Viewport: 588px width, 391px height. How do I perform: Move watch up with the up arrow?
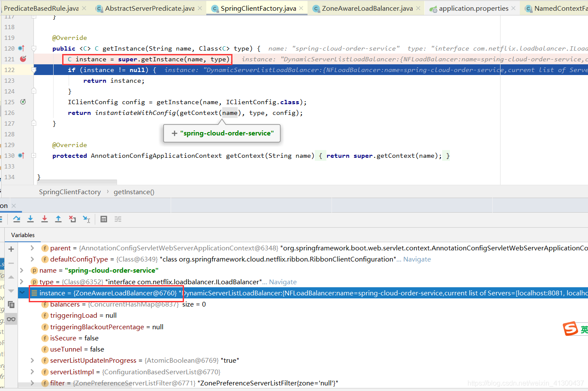click(11, 277)
